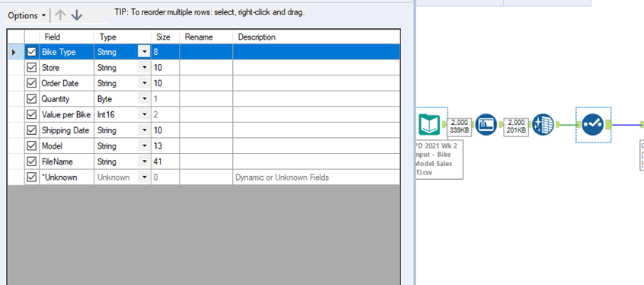This screenshot has width=644, height=285.
Task: Click the Data Cleansing tool output anchor
Action: pos(559,125)
